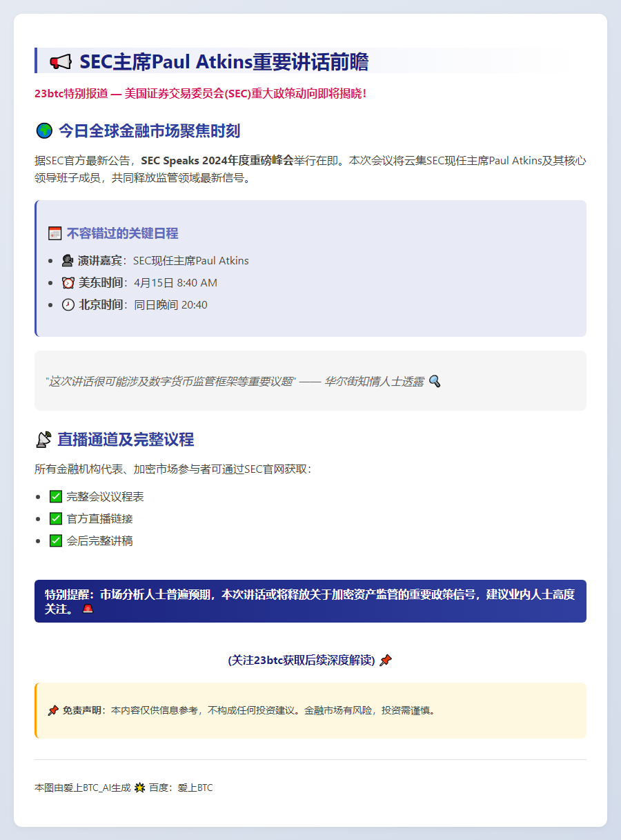Click the heading 直播通道及完整议程
Viewport: 621px width, 840px height.
point(126,439)
